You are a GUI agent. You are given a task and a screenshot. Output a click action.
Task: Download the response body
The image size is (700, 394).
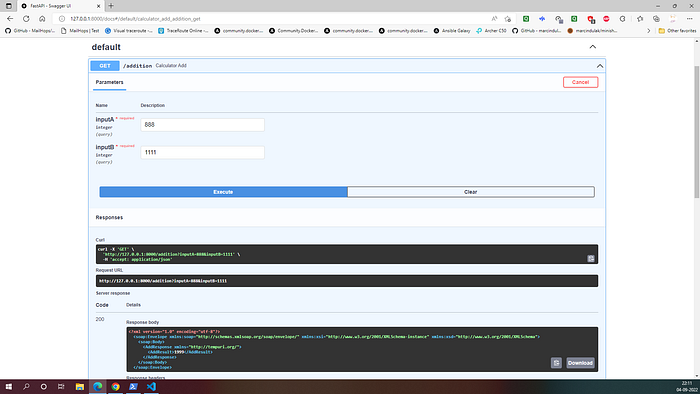tap(580, 363)
